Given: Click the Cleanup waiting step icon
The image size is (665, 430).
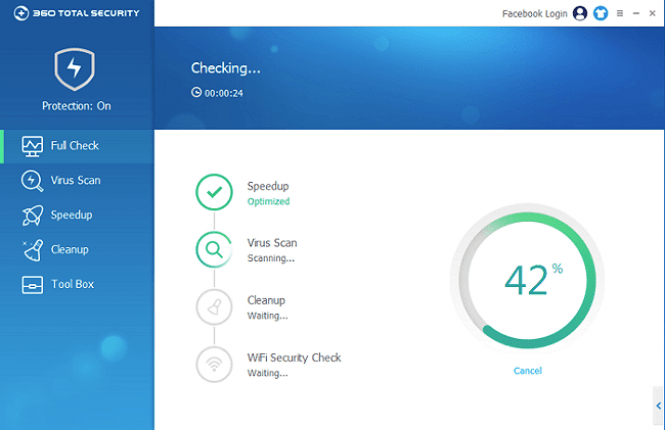Looking at the screenshot, I should [214, 307].
